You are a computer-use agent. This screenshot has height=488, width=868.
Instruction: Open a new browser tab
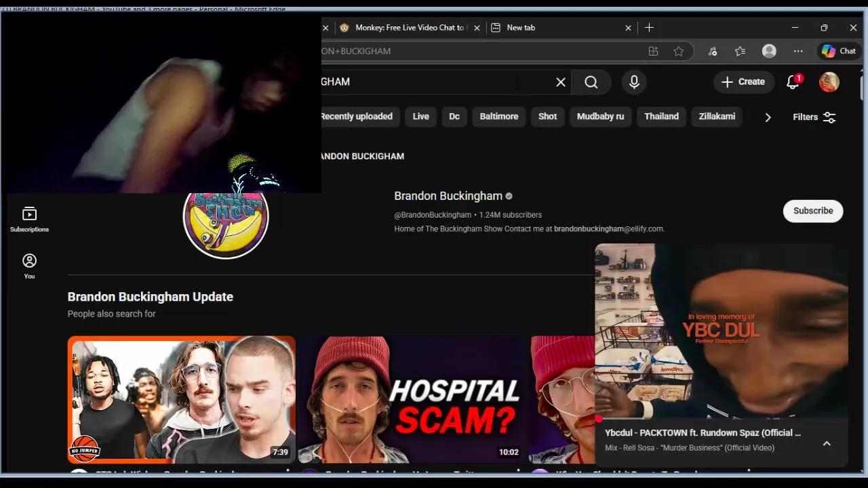(x=649, y=28)
